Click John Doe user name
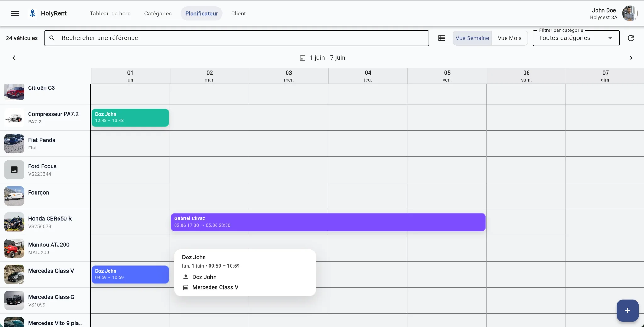Viewport: 644px width, 327px height. (x=604, y=10)
